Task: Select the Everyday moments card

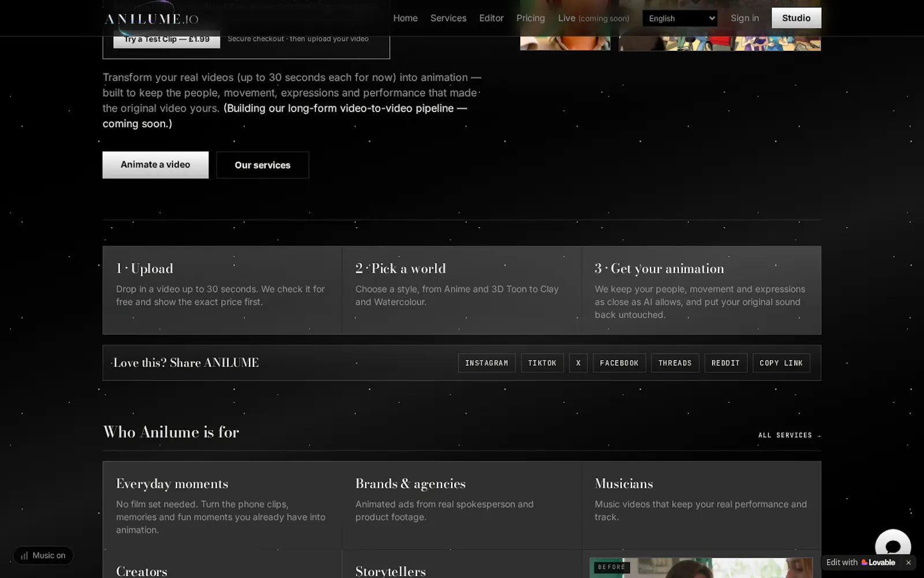Action: 222,505
